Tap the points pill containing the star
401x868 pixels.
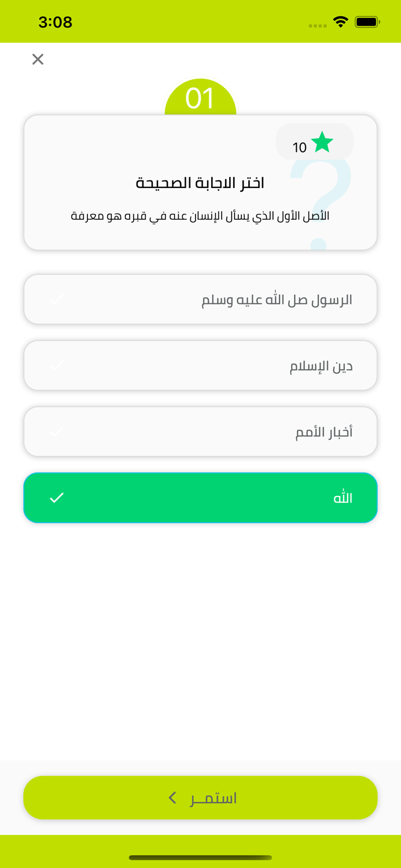point(315,141)
